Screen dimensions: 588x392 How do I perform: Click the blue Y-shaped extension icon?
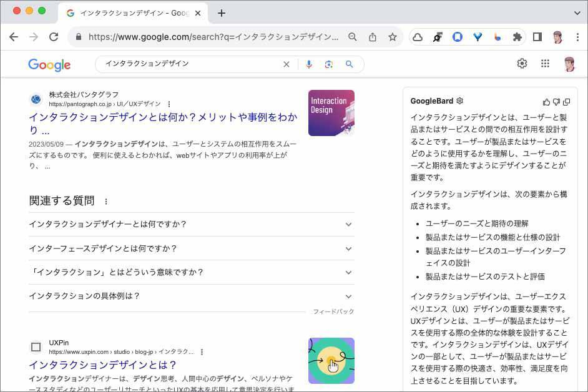478,37
